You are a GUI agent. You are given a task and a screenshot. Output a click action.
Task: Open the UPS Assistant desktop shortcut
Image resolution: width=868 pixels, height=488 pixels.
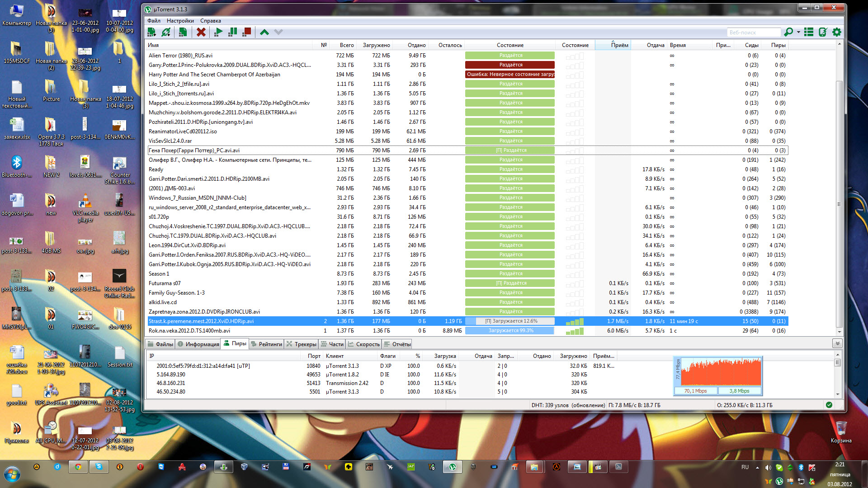click(51, 394)
